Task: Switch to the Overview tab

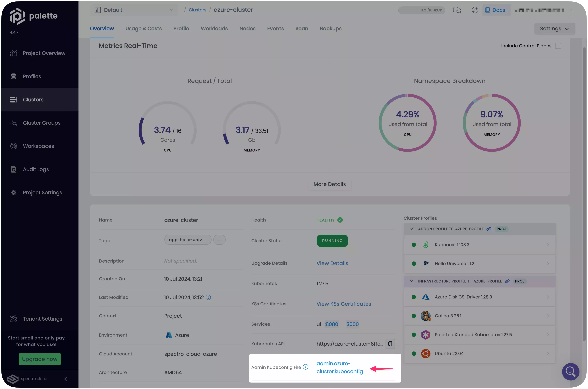Action: tap(102, 28)
